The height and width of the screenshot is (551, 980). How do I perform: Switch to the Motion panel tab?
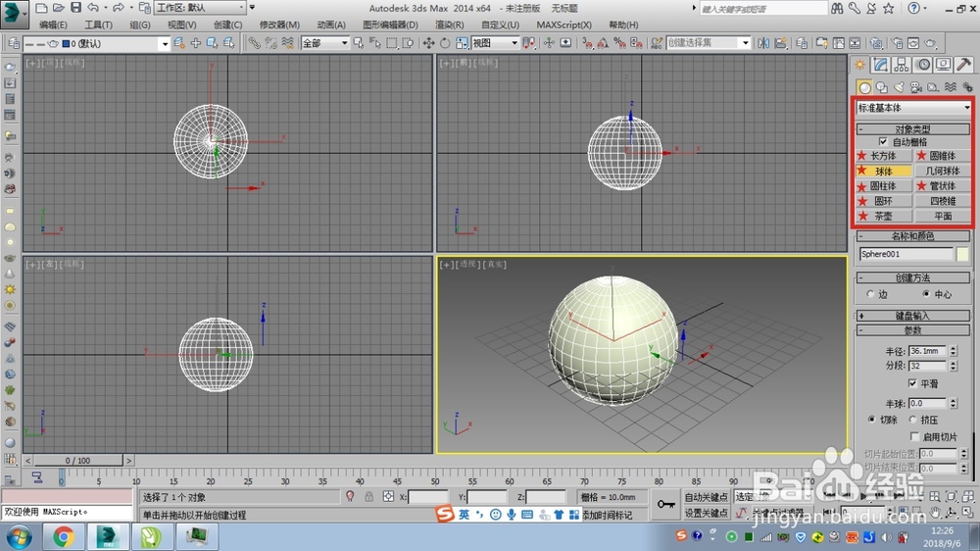[x=922, y=65]
